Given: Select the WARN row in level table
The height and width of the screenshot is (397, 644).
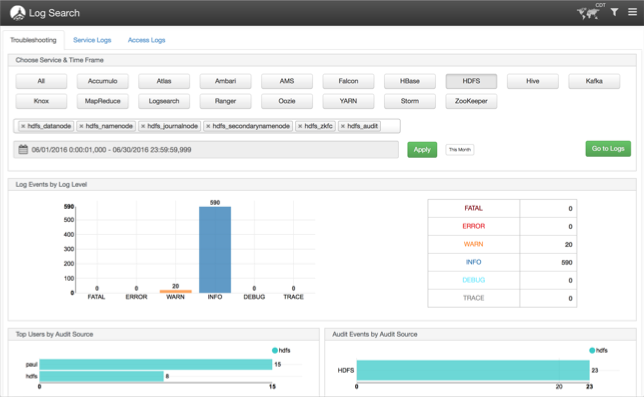Looking at the screenshot, I should pos(502,244).
